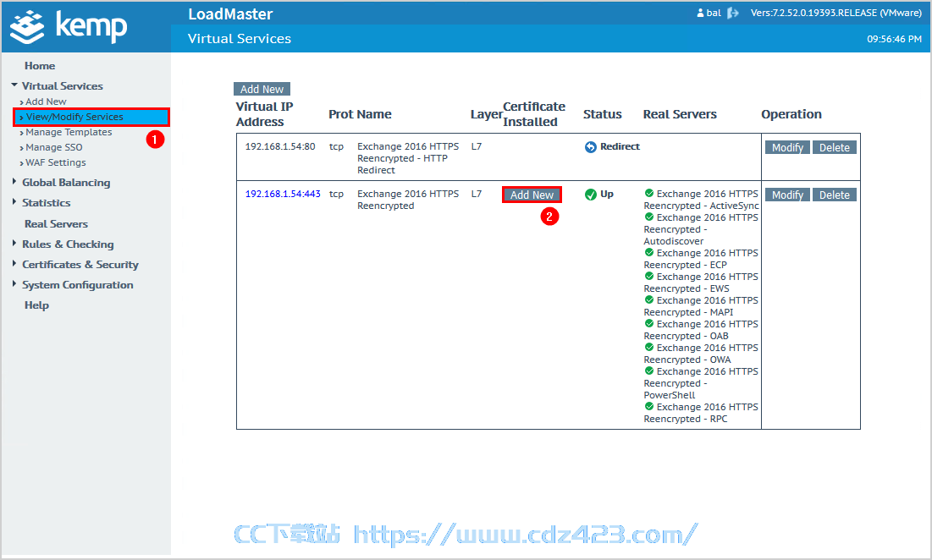The width and height of the screenshot is (932, 560).
Task: Expand the Global Balancing section arrow
Action: click(x=14, y=182)
